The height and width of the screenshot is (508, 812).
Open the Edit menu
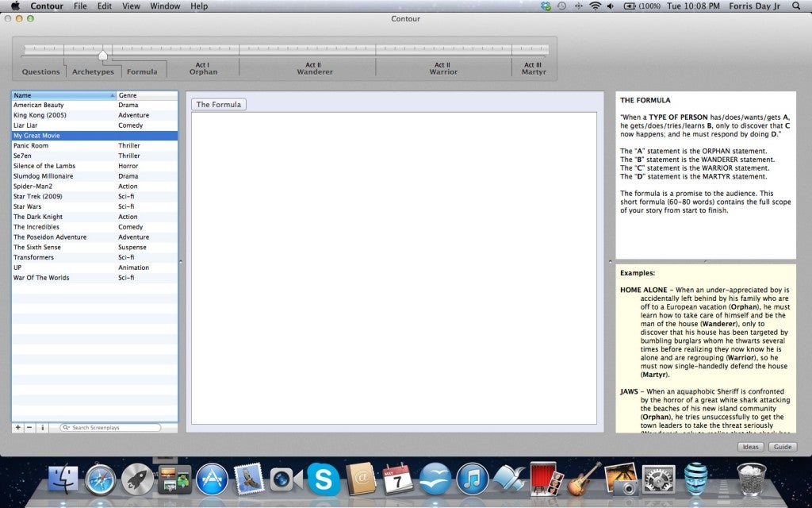105,6
